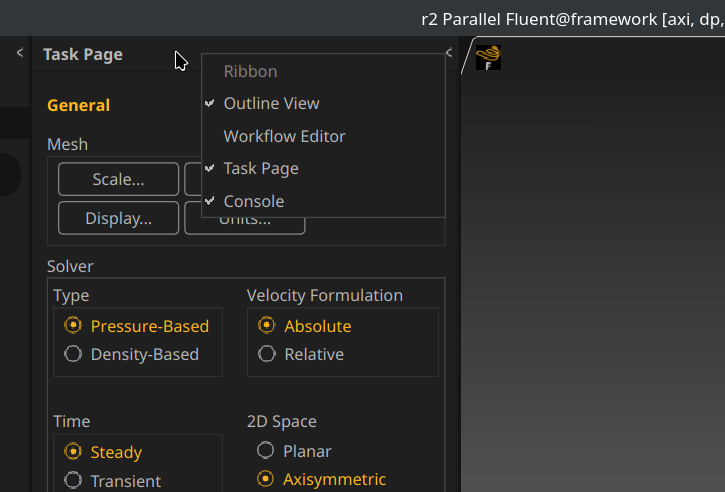The width and height of the screenshot is (725, 492).
Task: Select Axisymmetric 2D space option
Action: click(x=266, y=479)
